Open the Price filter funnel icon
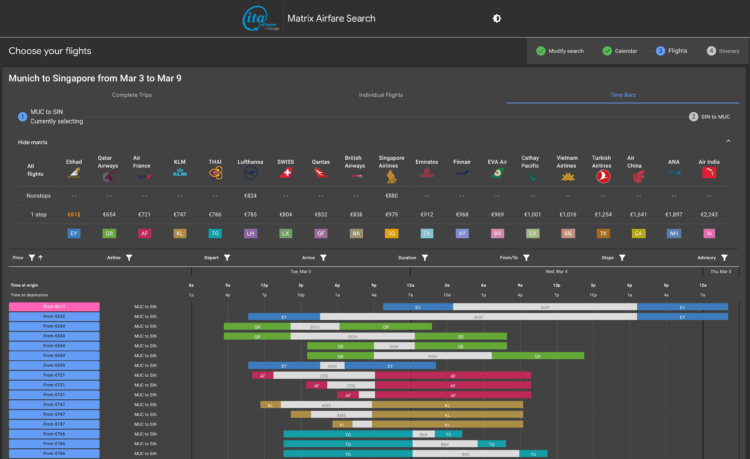Image resolution: width=750 pixels, height=459 pixels. pyautogui.click(x=33, y=258)
